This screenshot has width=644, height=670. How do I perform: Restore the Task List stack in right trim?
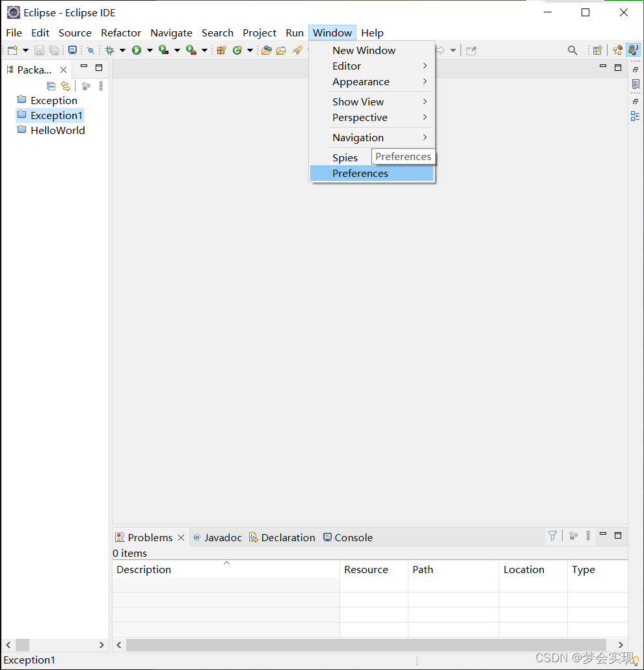636,69
